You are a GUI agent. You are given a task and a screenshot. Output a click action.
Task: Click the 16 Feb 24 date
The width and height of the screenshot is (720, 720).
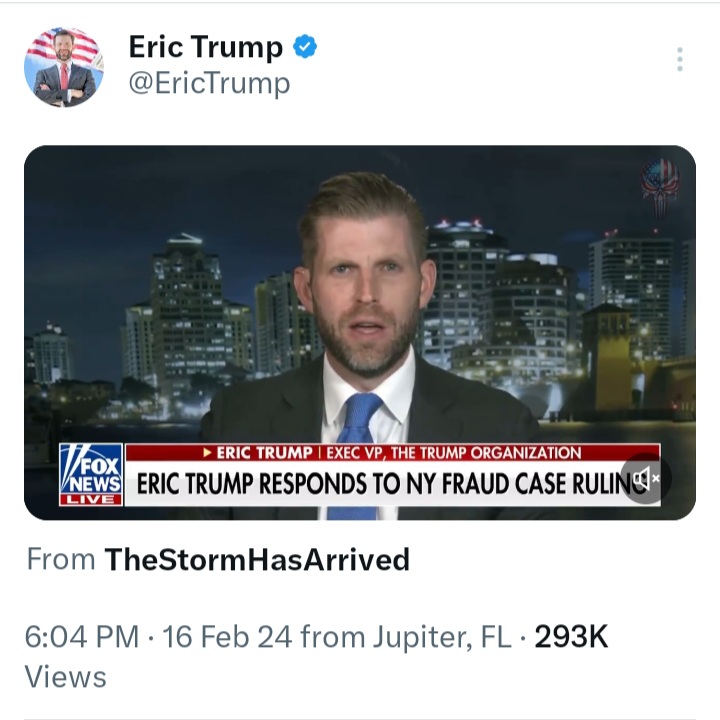click(227, 636)
